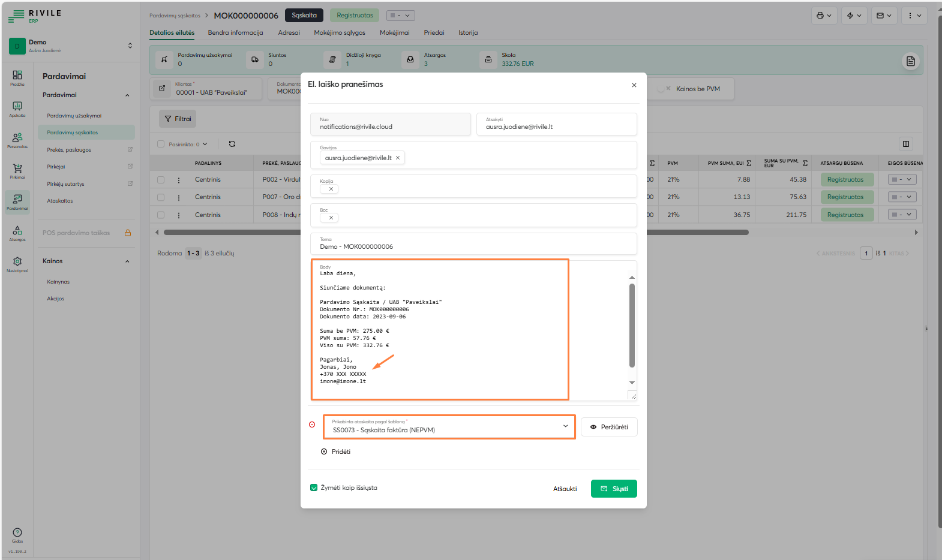Remove recipient ausra.juodiene@rivile.lt chip
This screenshot has height=560, width=942.
pos(398,158)
